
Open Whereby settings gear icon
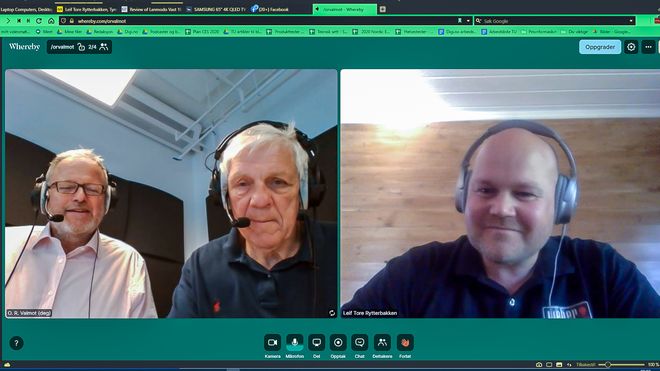631,47
